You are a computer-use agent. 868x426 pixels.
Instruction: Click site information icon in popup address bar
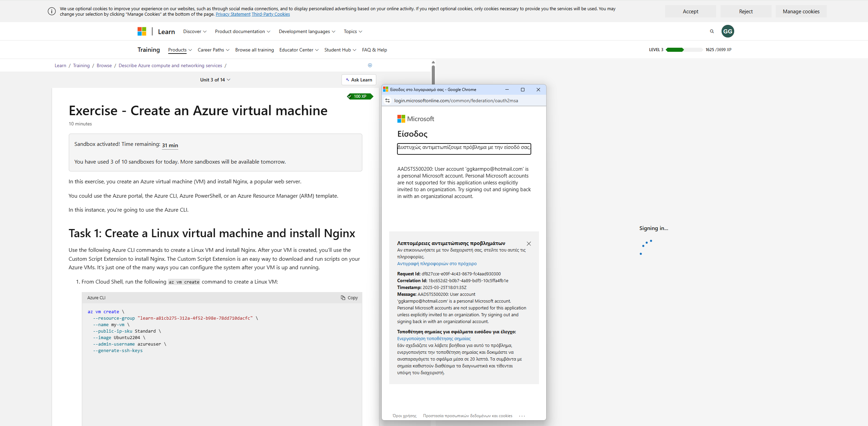point(388,101)
